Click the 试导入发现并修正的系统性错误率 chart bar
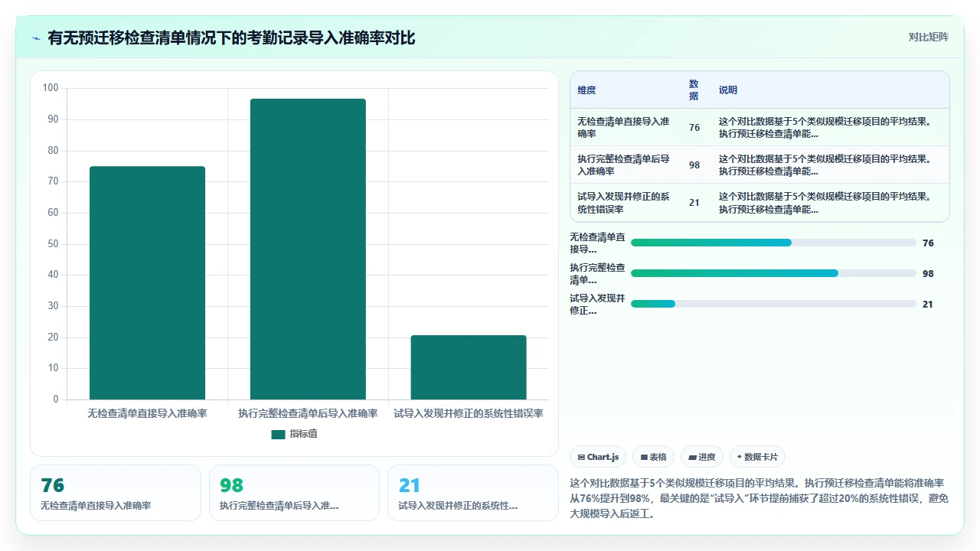The width and height of the screenshot is (980, 551). 469,367
